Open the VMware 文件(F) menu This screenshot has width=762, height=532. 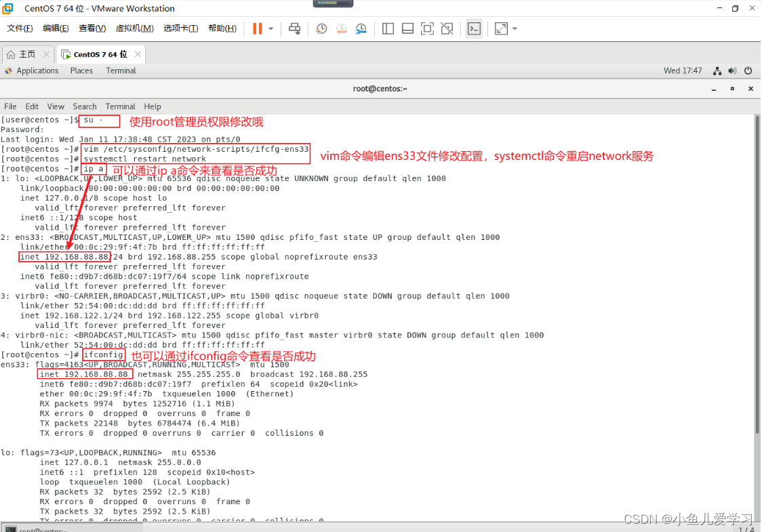[x=20, y=28]
